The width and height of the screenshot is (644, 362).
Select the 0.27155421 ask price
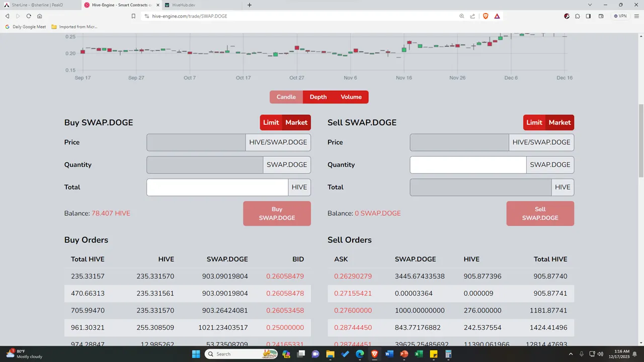(x=353, y=293)
